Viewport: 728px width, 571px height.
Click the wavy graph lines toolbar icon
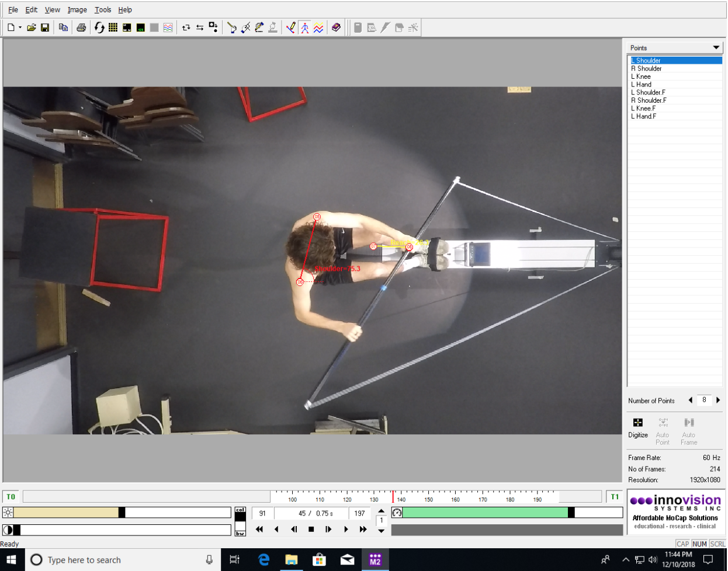(318, 27)
